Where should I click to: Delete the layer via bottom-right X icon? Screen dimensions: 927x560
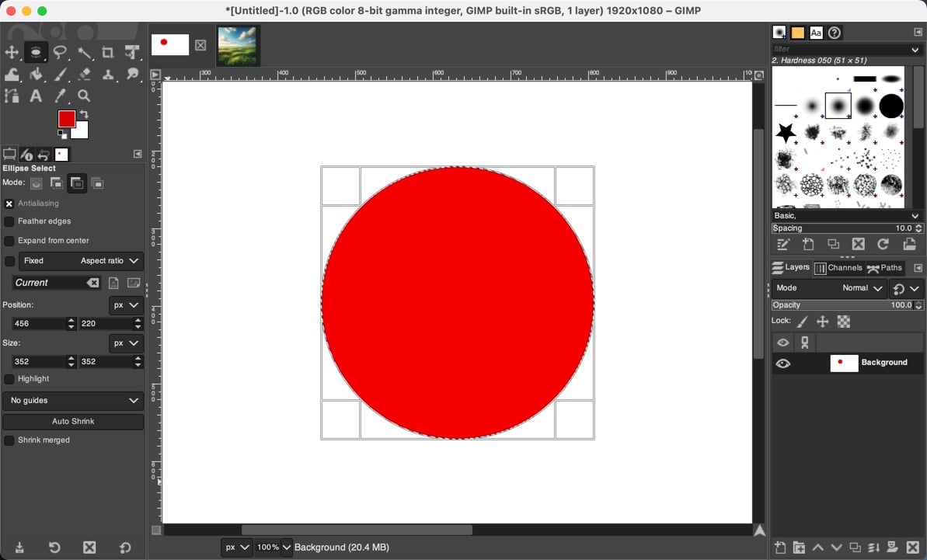913,548
